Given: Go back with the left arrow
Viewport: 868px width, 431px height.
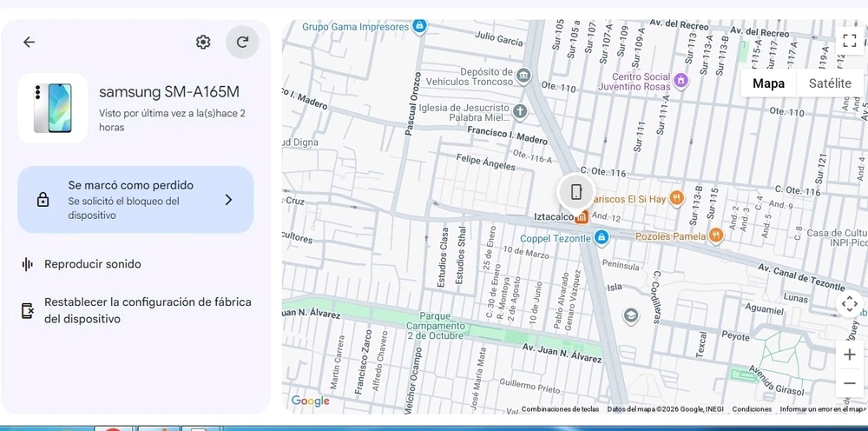Looking at the screenshot, I should pos(29,42).
